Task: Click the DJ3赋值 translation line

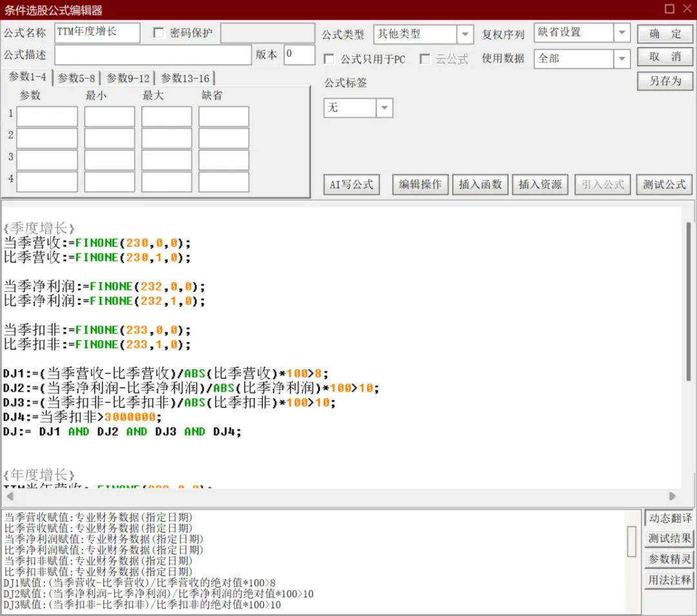Action: [142, 605]
